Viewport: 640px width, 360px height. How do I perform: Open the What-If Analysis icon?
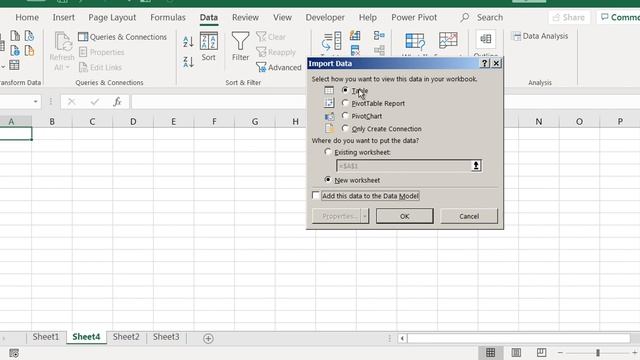point(415,41)
